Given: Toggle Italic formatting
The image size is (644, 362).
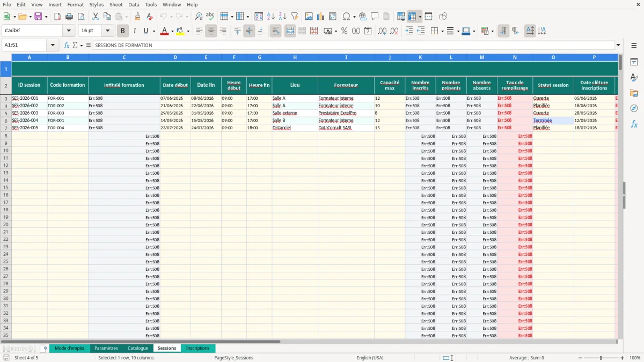Looking at the screenshot, I should tap(135, 31).
